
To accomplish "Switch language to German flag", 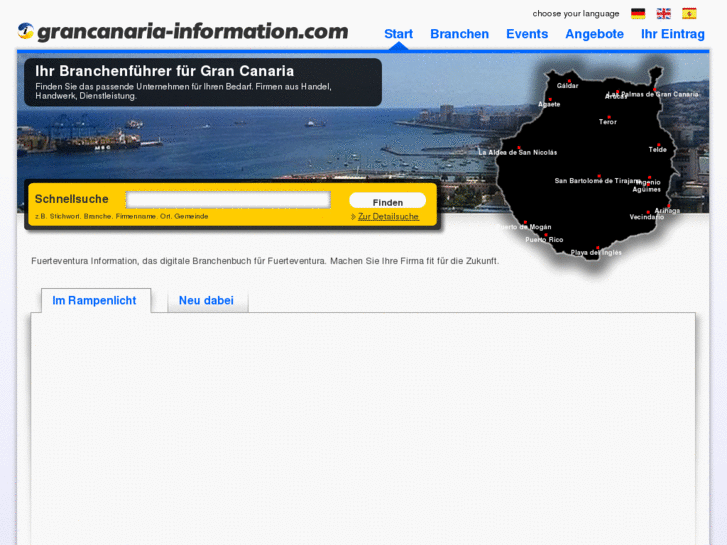I will [x=638, y=13].
